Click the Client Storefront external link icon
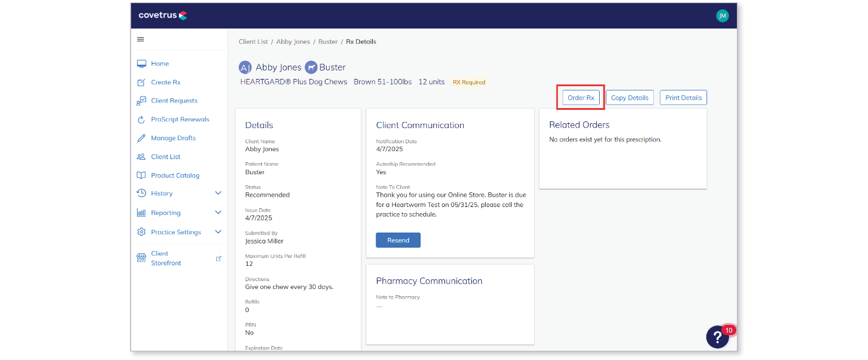Viewport: 868px width, 360px height. (x=219, y=259)
